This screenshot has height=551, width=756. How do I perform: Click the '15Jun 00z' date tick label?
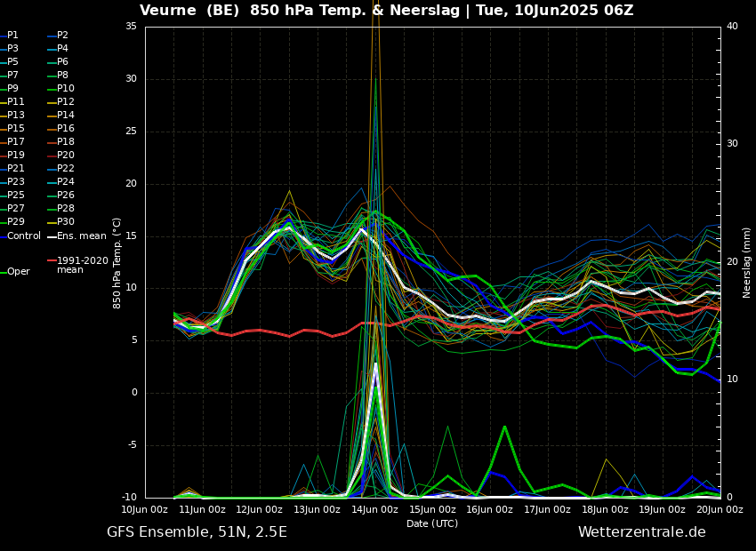pos(432,509)
